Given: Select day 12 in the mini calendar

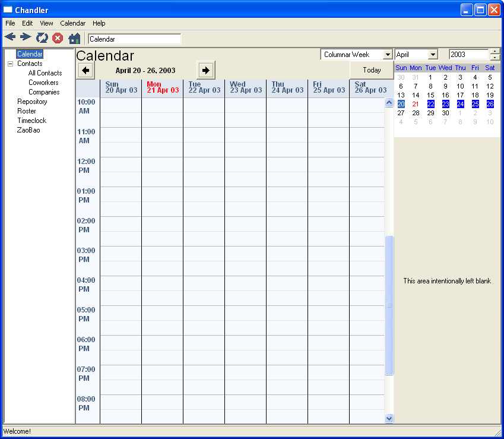Looking at the screenshot, I should coord(490,86).
